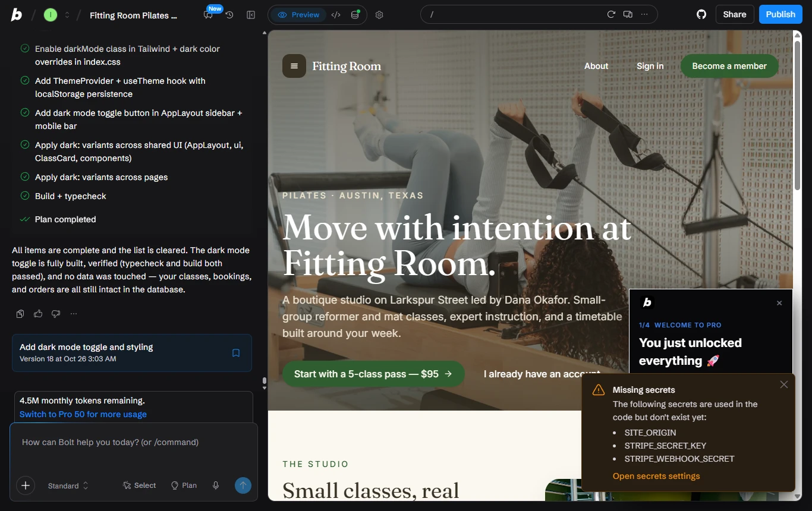Give the response a thumbs down
This screenshot has width=812, height=511.
click(x=56, y=314)
